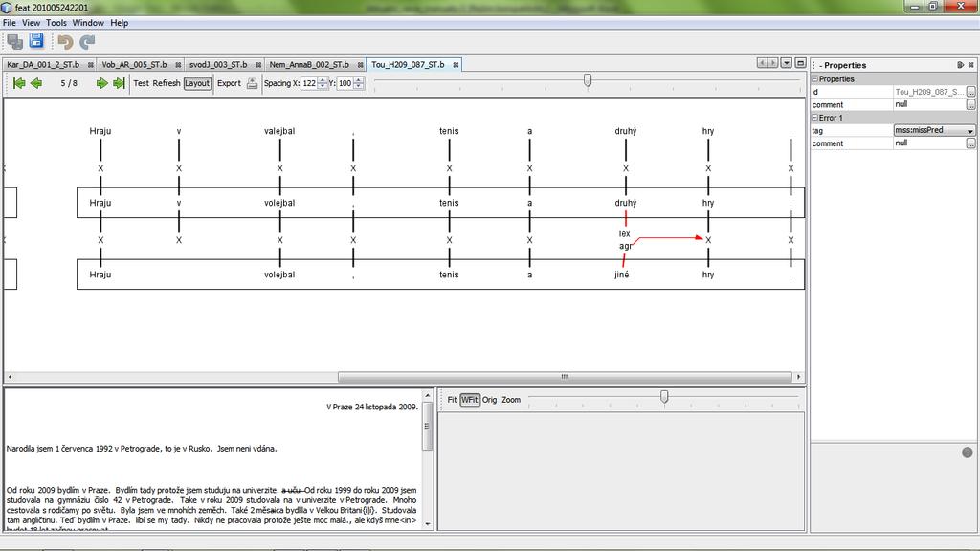This screenshot has height=551, width=980.
Task: Adjust the top toolbar zoom slider
Action: tap(588, 80)
